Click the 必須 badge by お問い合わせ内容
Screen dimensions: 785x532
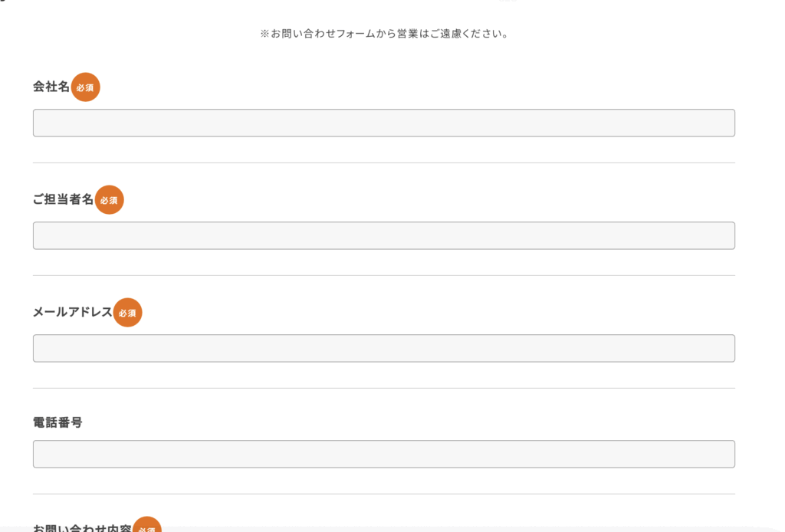tap(146, 525)
